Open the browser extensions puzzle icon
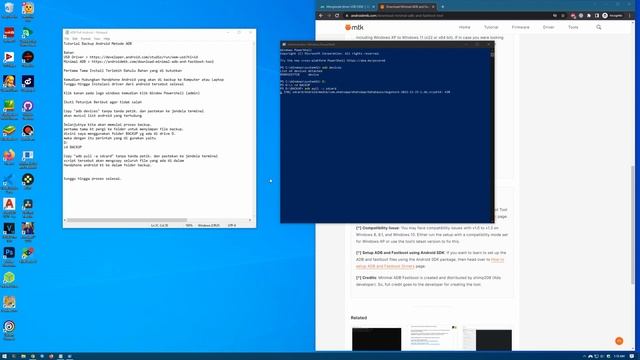The width and height of the screenshot is (640, 360). click(x=589, y=16)
